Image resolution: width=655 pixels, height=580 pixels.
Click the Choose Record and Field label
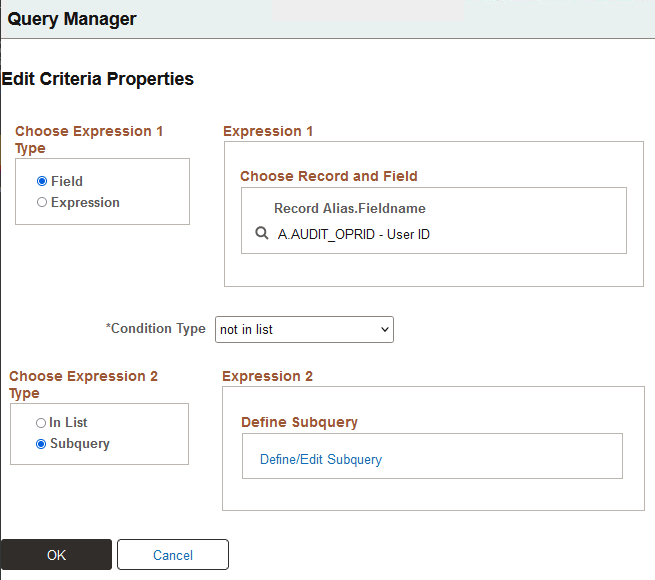pyautogui.click(x=329, y=176)
